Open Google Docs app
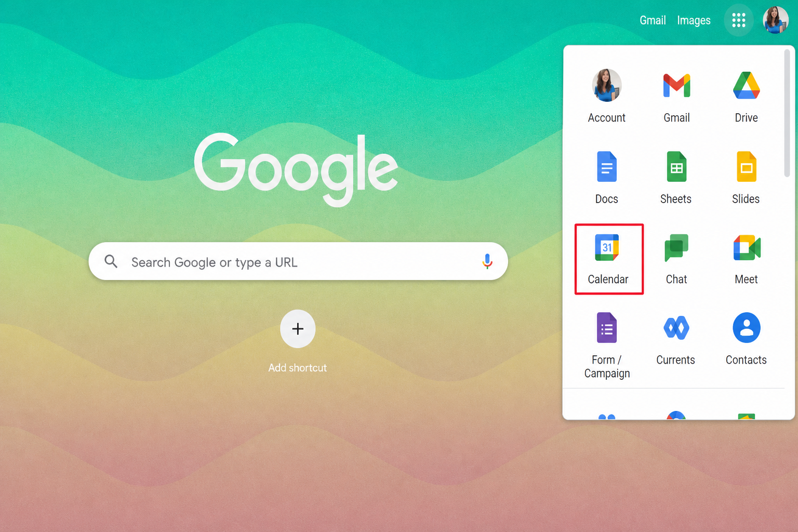Image resolution: width=798 pixels, height=532 pixels. [x=607, y=177]
